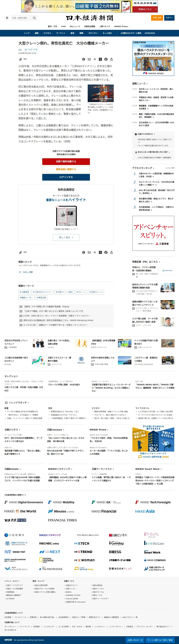Open the 人事ウオッチ menu item
The height and width of the screenshot is (644, 179).
[105, 26]
